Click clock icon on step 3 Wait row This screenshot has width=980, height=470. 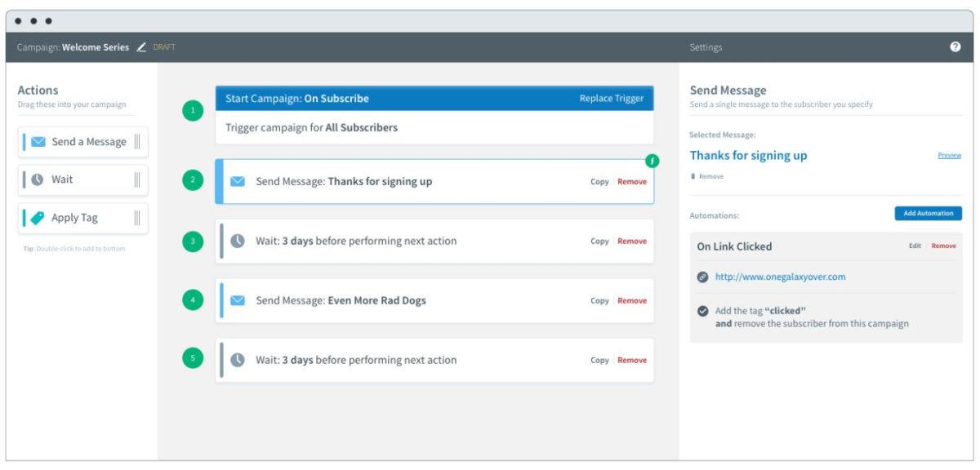pyautogui.click(x=238, y=242)
